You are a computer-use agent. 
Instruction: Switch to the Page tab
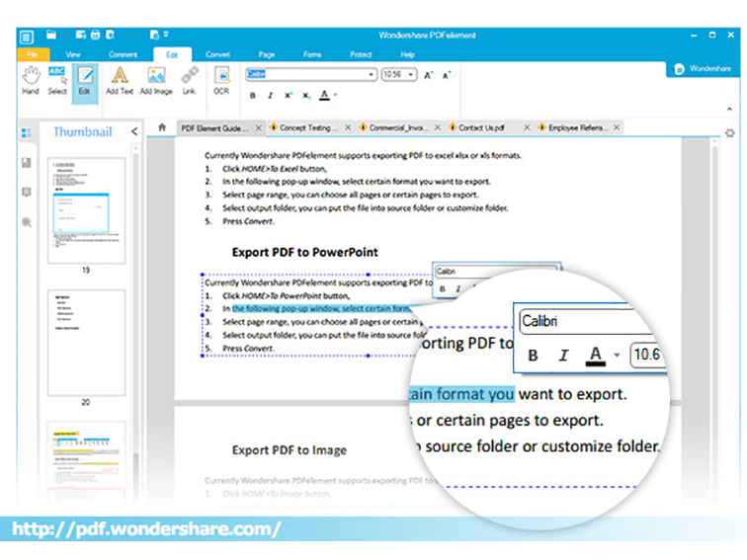click(267, 54)
